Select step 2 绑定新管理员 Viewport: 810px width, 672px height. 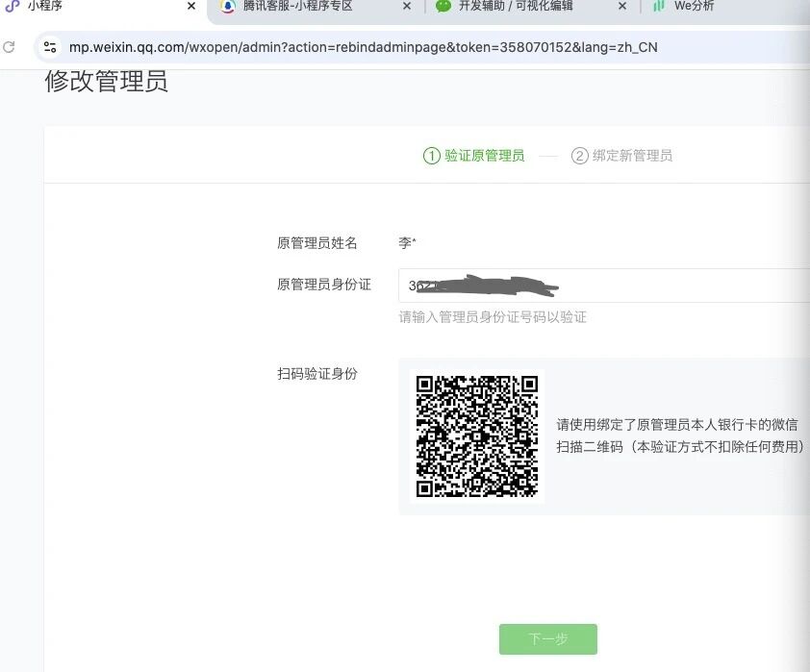click(x=622, y=156)
